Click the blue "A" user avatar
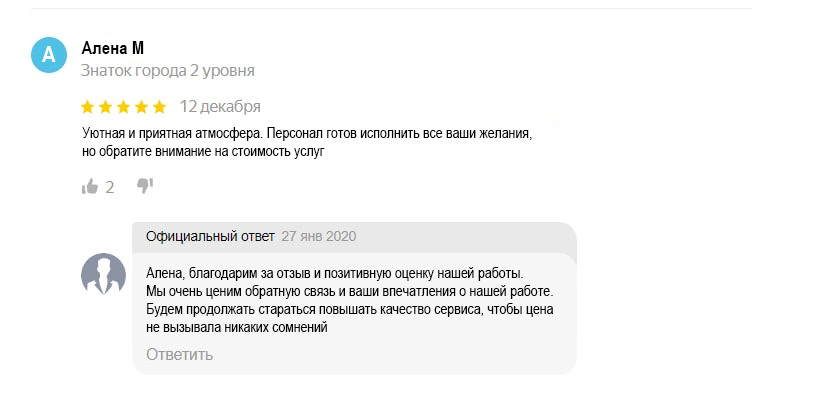 click(x=49, y=55)
